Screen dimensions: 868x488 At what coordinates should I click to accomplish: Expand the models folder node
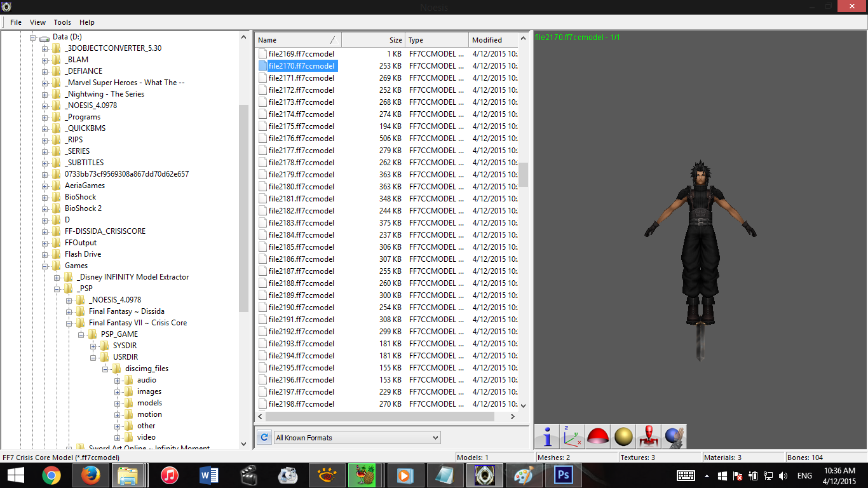point(118,403)
